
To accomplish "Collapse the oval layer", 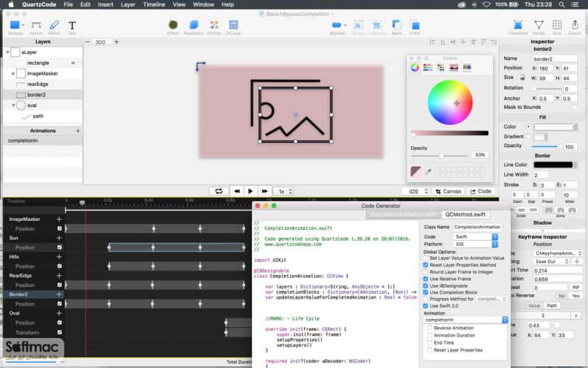I will coord(14,106).
